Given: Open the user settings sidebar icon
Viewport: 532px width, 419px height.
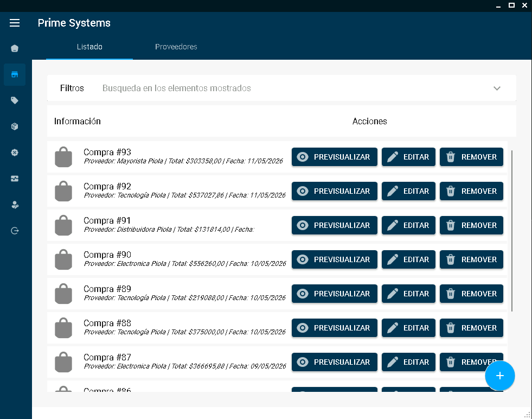Looking at the screenshot, I should click(15, 205).
